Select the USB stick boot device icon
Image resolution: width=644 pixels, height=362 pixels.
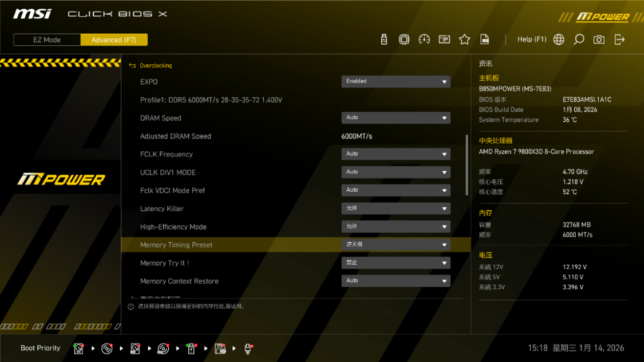(x=191, y=348)
